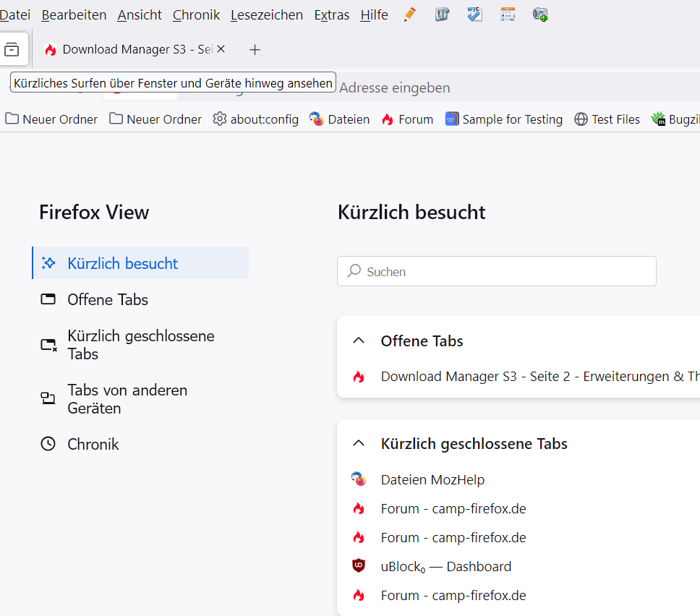Screen dimensions: 700x616
Task: Click the clock icon beside Chronik
Action: click(48, 444)
